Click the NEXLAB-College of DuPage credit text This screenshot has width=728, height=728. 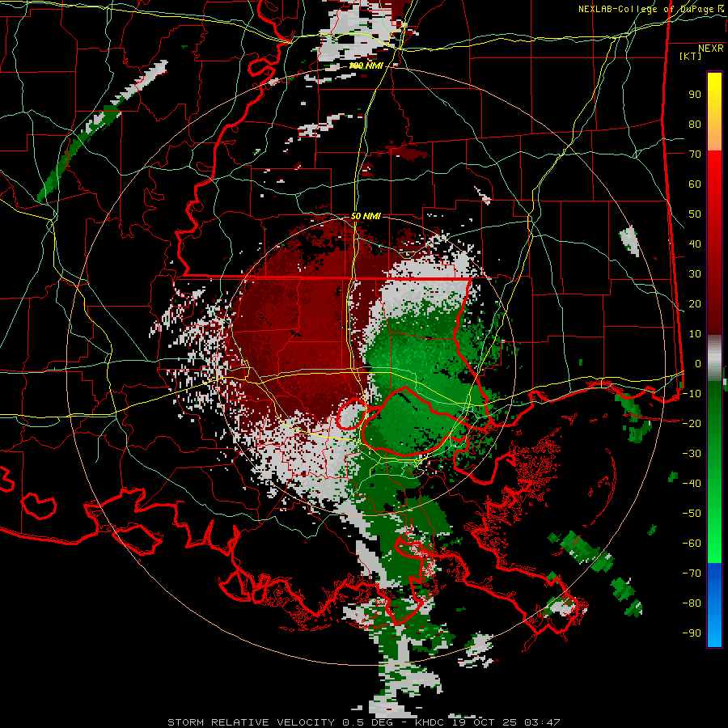click(x=650, y=9)
